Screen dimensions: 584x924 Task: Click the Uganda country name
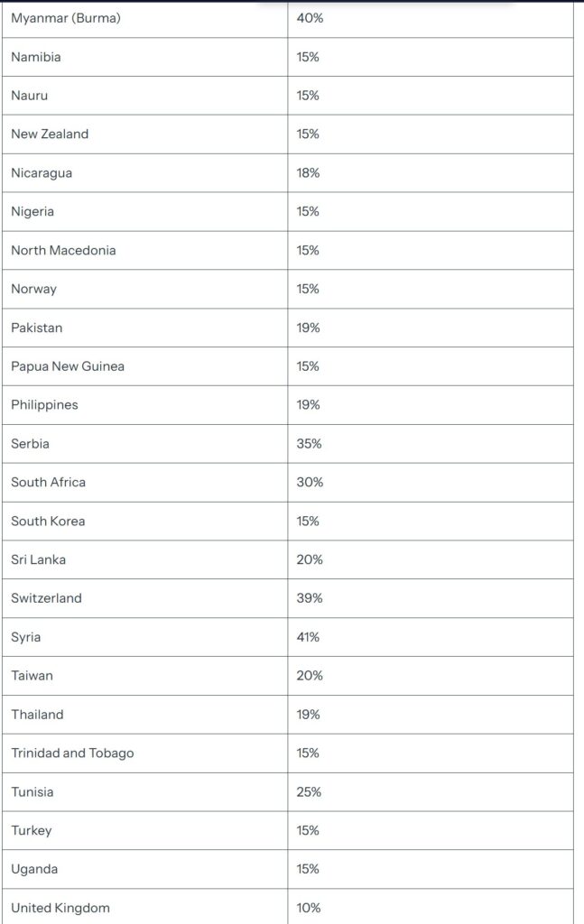[x=34, y=869]
